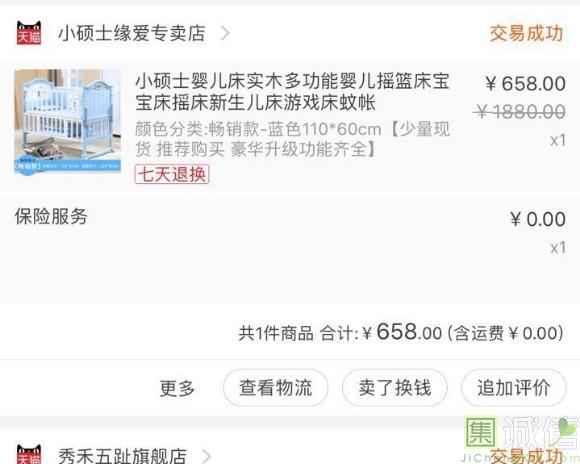Screen dimensions: 580x464
Task: Open the 更多 options menu
Action: pyautogui.click(x=177, y=388)
